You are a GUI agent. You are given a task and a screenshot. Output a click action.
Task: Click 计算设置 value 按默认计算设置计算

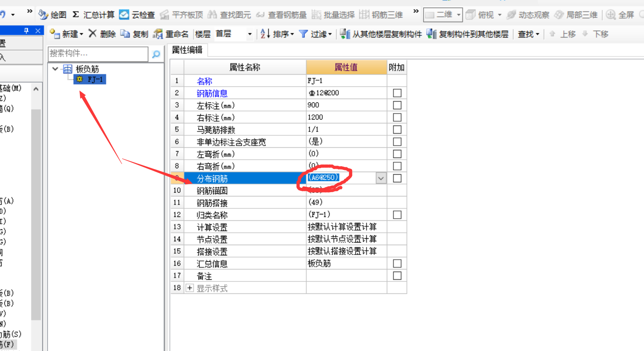pos(346,227)
